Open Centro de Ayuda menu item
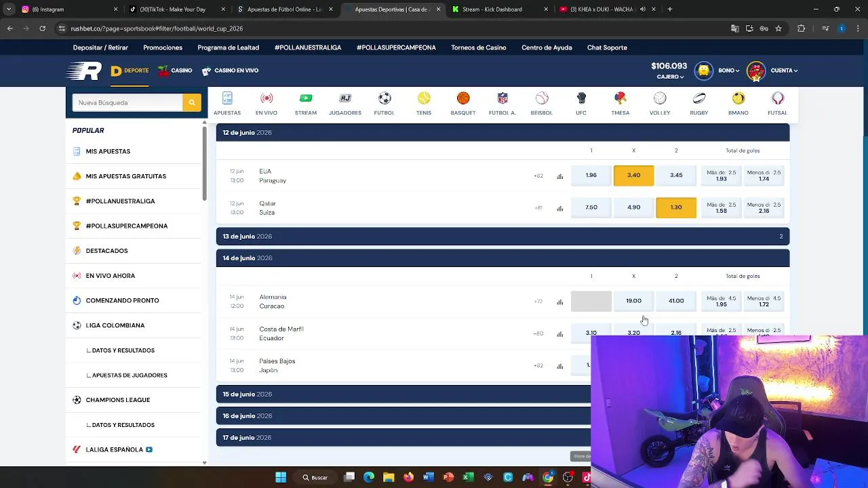868x488 pixels. [547, 47]
